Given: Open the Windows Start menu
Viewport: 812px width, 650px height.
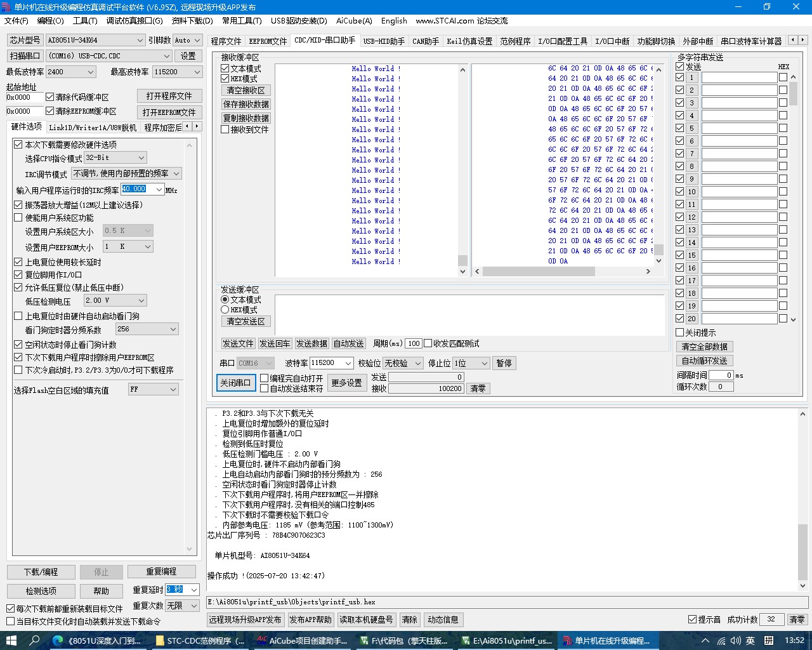Looking at the screenshot, I should pyautogui.click(x=10, y=640).
